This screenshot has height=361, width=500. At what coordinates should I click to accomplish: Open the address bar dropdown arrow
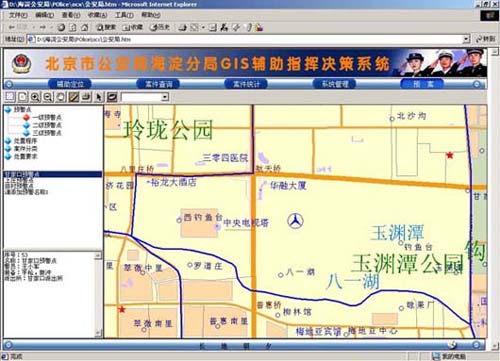tap(466, 39)
